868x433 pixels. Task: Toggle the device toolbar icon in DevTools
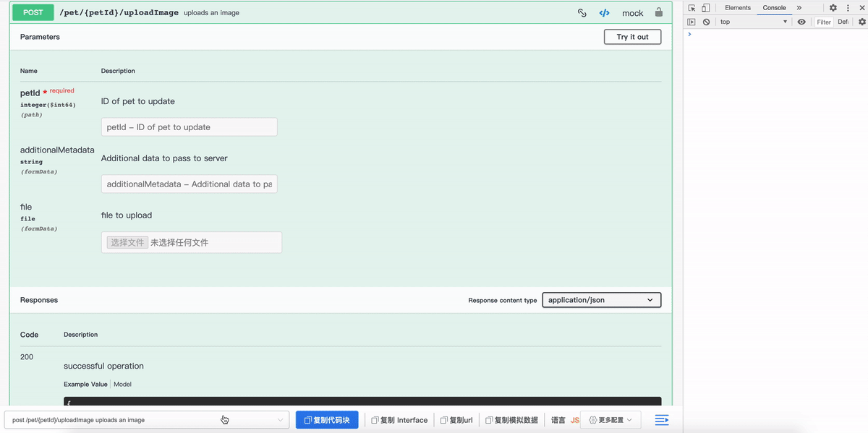tap(705, 8)
